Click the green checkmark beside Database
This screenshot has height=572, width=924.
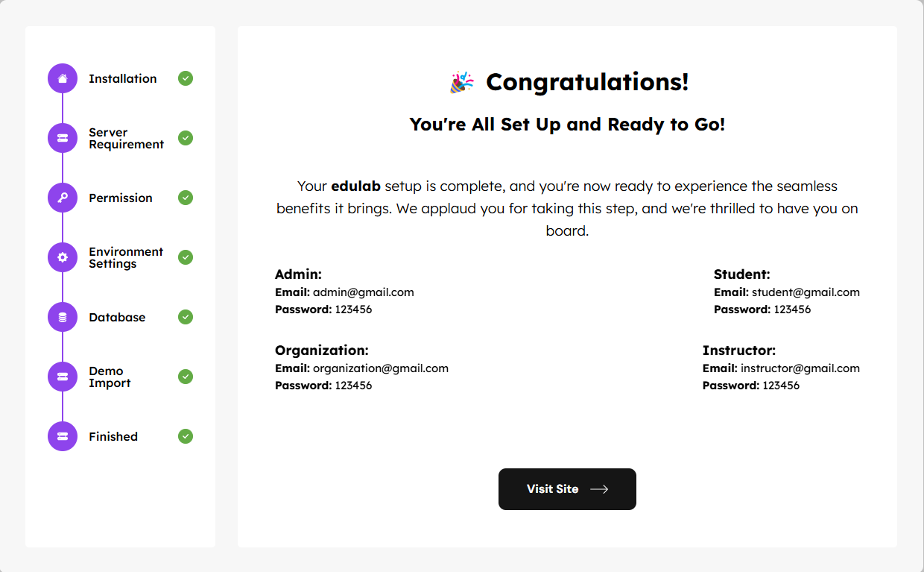[x=186, y=317]
